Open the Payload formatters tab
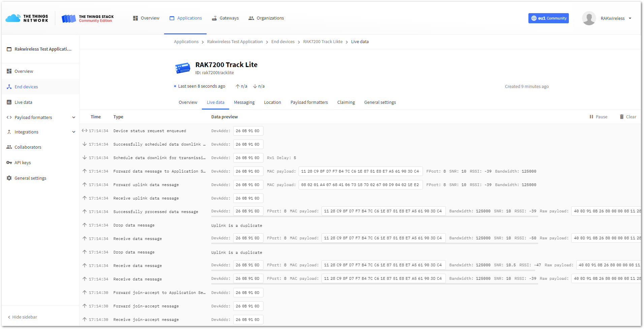644x329 pixels. coord(309,102)
